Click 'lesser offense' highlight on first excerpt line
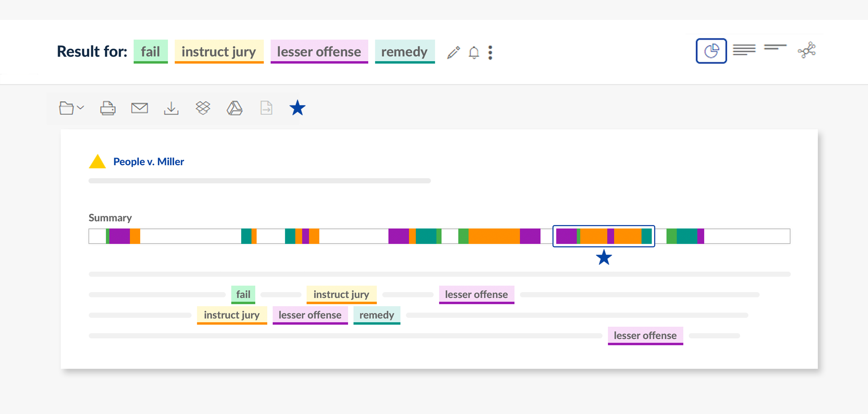 point(476,294)
